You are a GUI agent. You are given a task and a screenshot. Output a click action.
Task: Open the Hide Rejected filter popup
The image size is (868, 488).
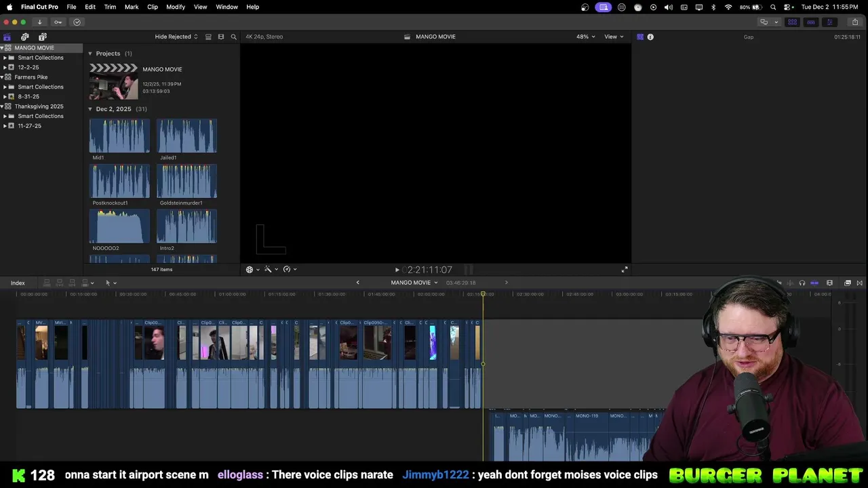(x=176, y=37)
